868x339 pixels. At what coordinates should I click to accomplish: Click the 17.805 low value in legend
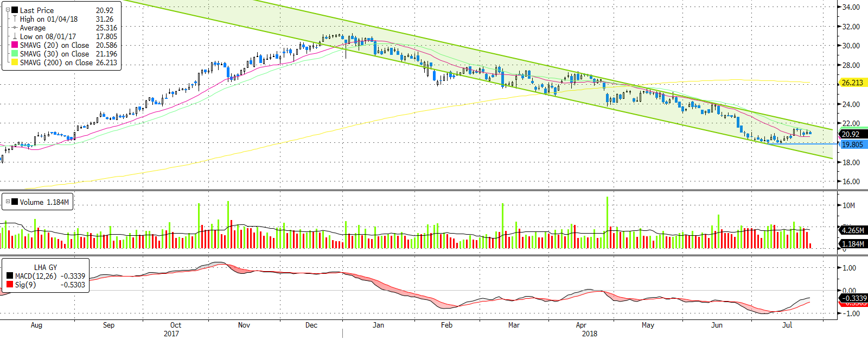(106, 36)
